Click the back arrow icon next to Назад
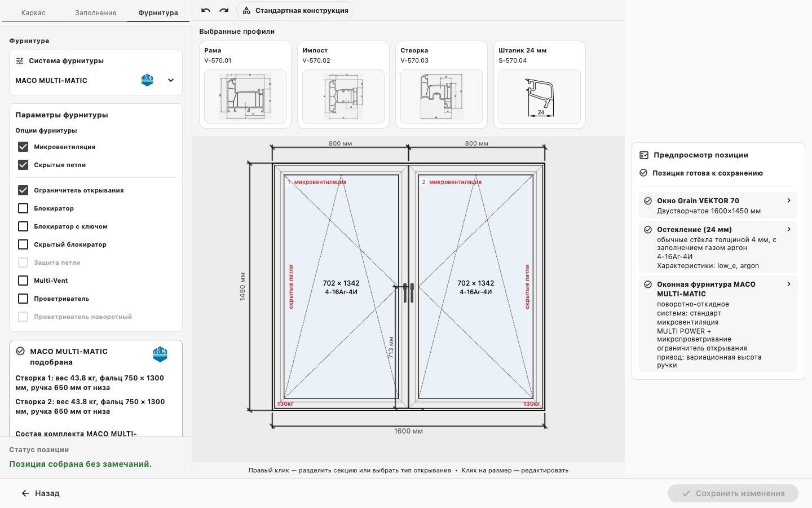This screenshot has width=812, height=508. click(x=25, y=493)
